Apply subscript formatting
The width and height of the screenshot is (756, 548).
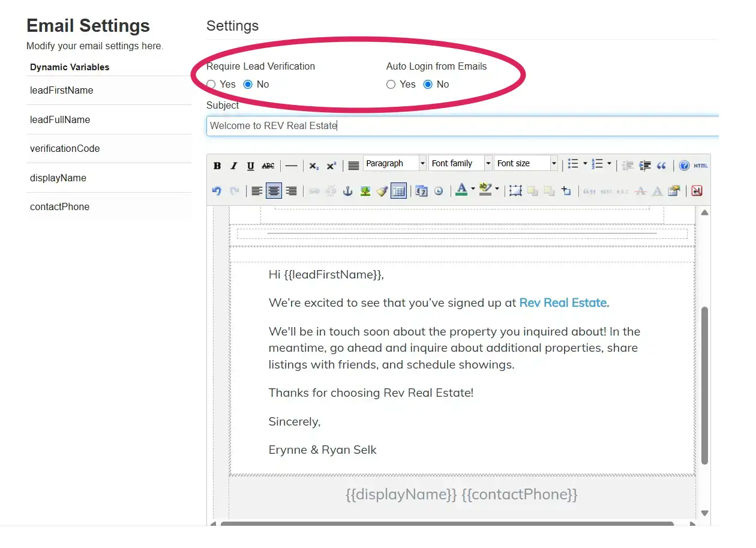point(314,166)
